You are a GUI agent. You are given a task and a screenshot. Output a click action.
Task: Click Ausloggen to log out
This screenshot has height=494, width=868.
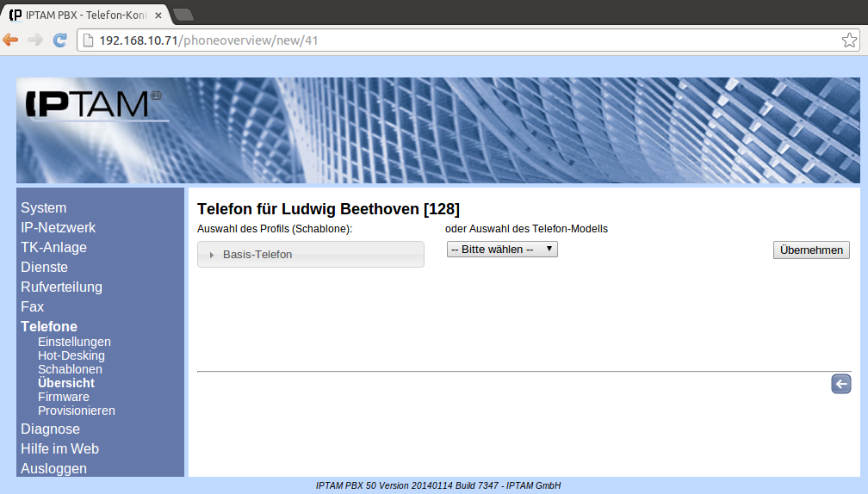pos(53,468)
